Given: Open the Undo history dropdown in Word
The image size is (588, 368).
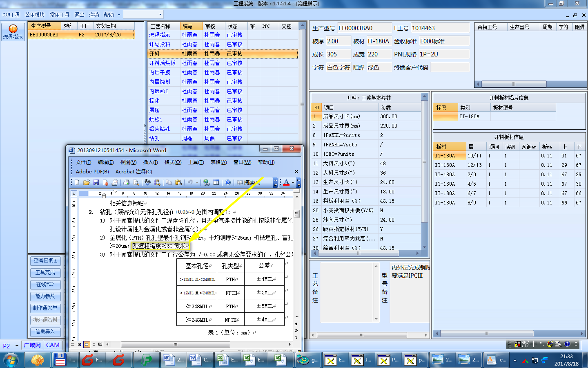Looking at the screenshot, I should (197, 182).
